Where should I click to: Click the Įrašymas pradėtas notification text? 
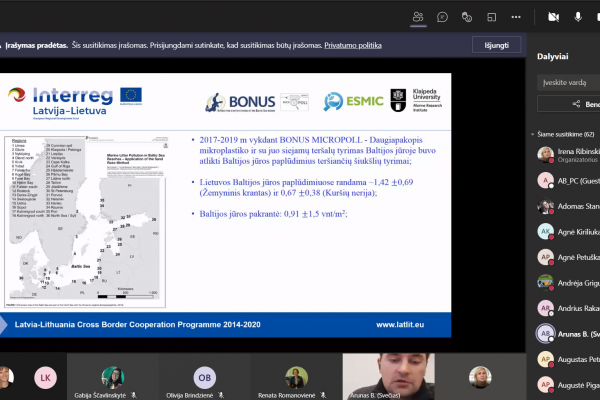pyautogui.click(x=37, y=45)
